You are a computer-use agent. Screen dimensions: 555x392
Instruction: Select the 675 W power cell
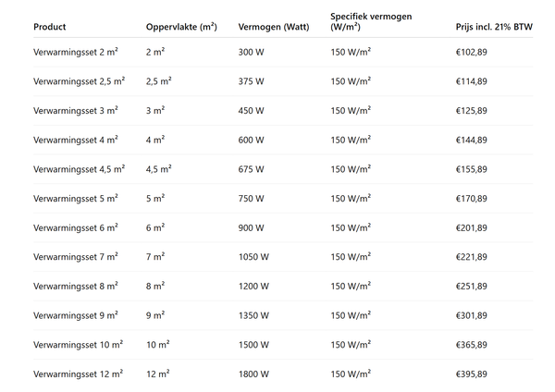[x=251, y=169]
